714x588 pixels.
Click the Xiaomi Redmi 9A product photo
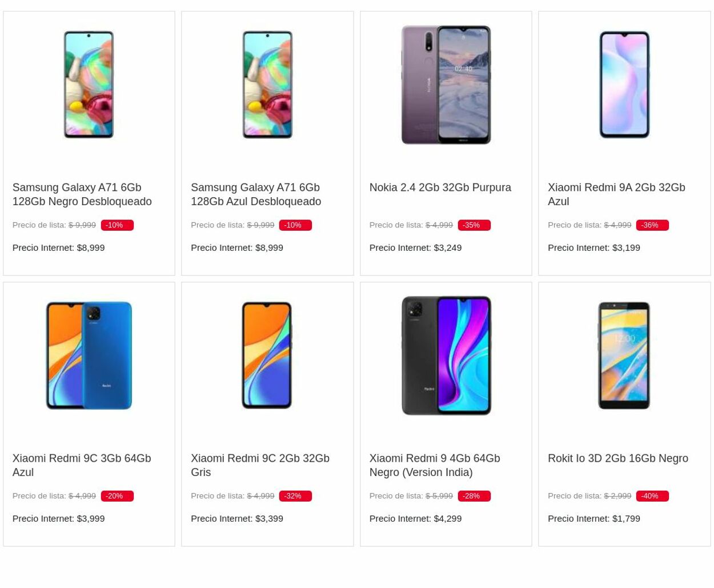624,84
